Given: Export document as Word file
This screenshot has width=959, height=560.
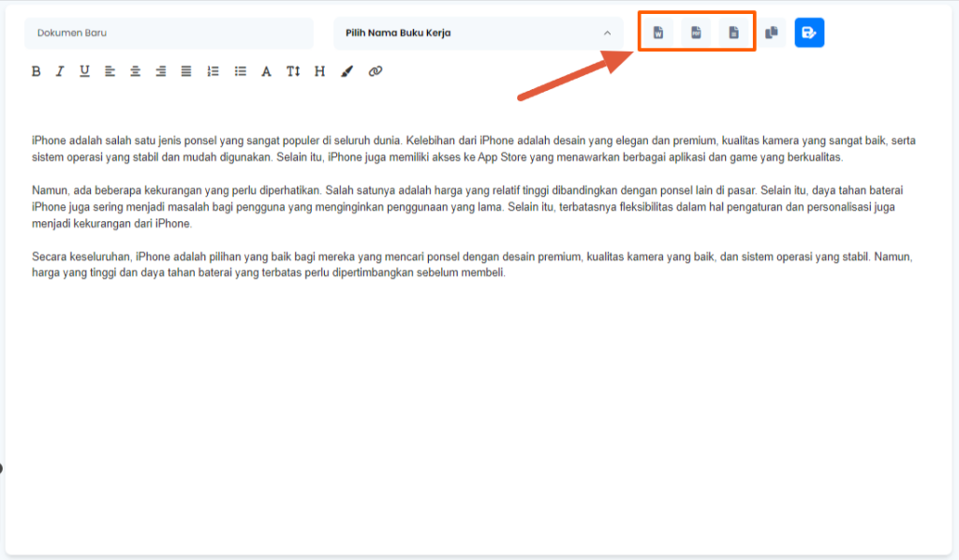Looking at the screenshot, I should click(658, 33).
